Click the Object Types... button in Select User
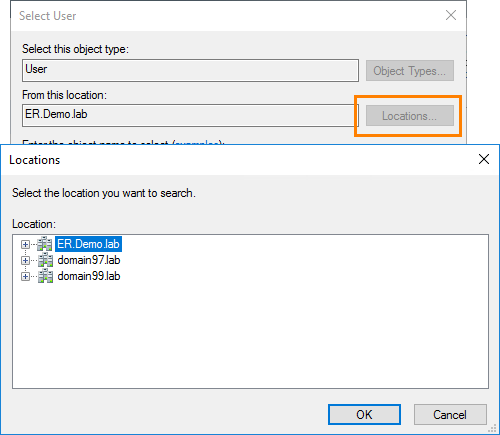Screen dimensions: 500x435 (x=410, y=71)
